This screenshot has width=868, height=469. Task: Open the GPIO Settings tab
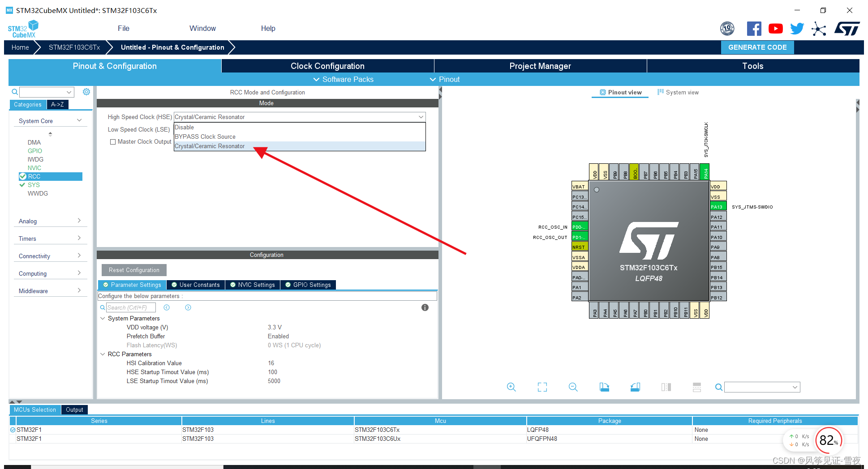[308, 285]
